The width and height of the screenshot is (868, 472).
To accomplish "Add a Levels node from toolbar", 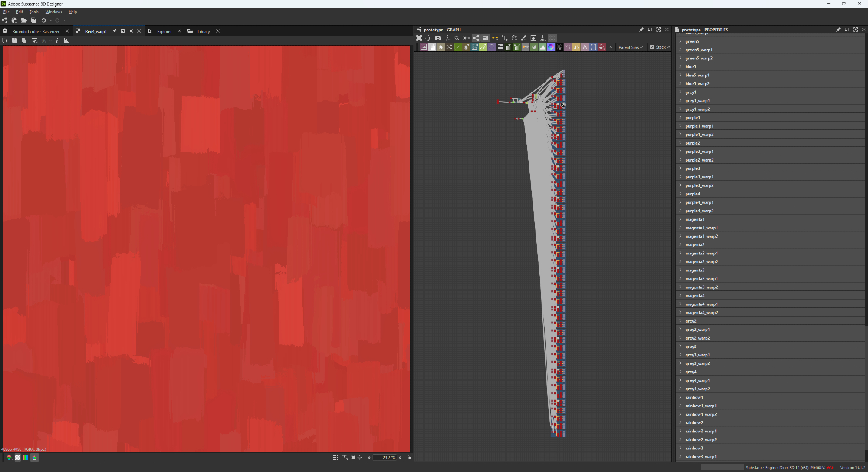I will coord(542,47).
